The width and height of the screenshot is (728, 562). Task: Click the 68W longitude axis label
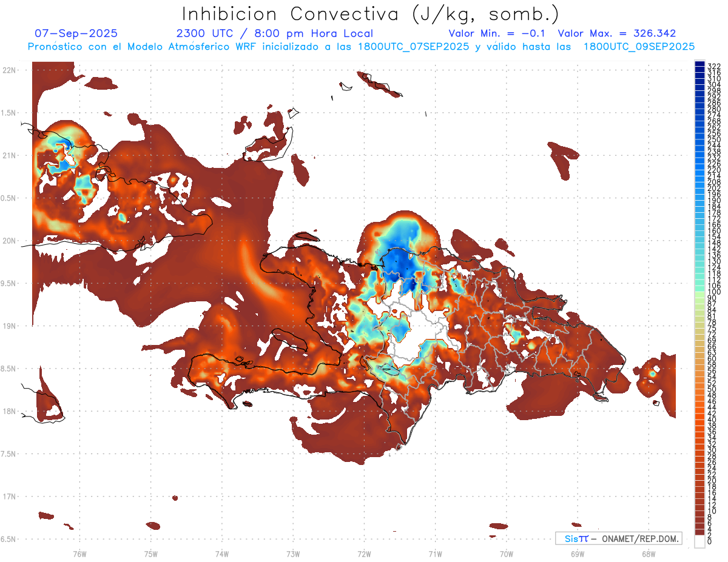point(648,554)
